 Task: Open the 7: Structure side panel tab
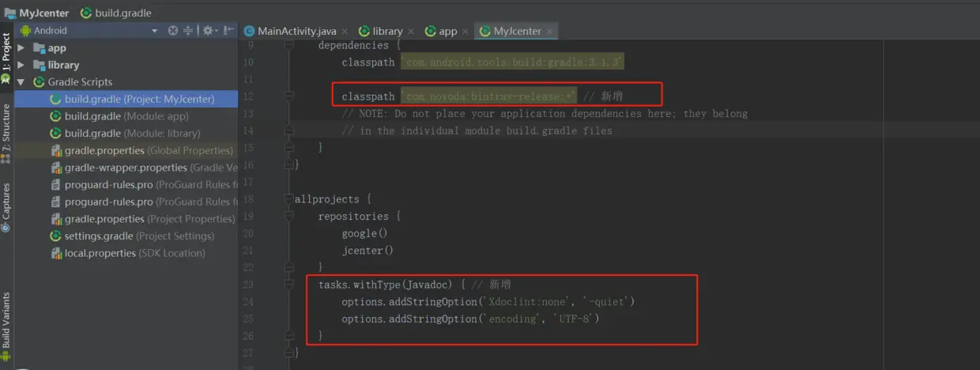pyautogui.click(x=6, y=133)
